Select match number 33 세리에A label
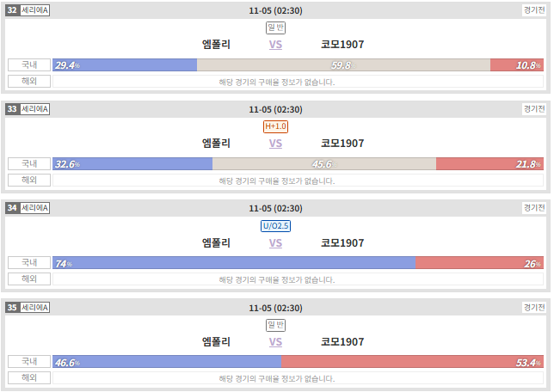This screenshot has height=392, width=554. 28,109
